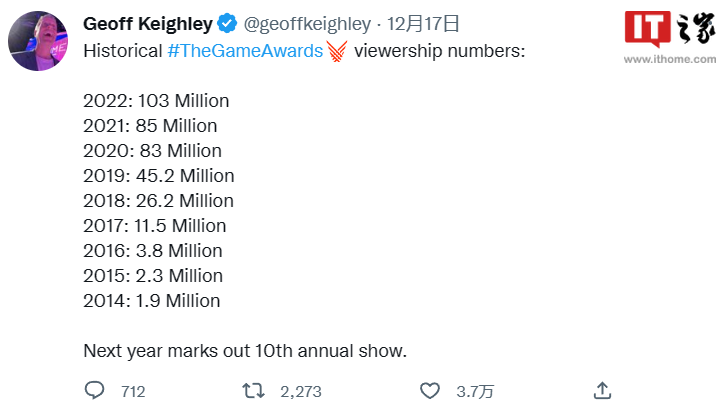This screenshot has width=727, height=409.
Task: Click the "2014: 1.9 Million" line
Action: point(153,301)
